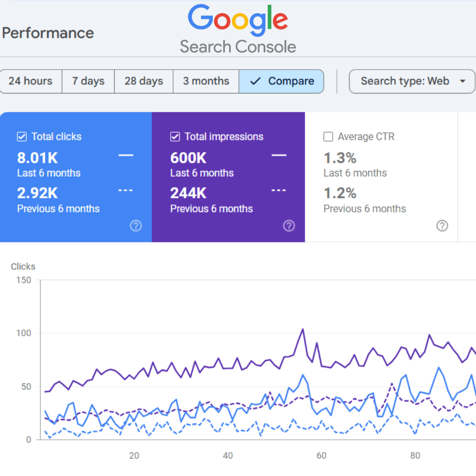Enable the Average CTR checkbox
The image size is (476, 476).
pyautogui.click(x=328, y=137)
